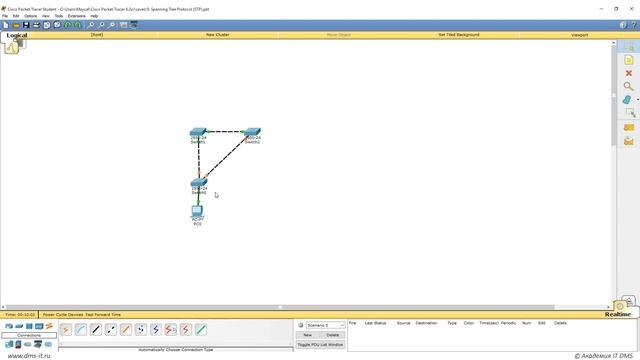
Task: Open the File menu
Action: click(5, 16)
